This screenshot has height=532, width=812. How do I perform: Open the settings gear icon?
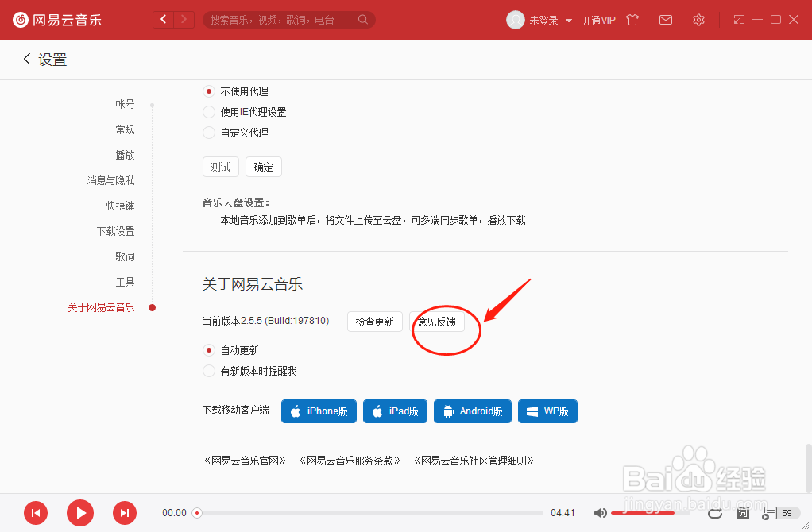point(698,20)
